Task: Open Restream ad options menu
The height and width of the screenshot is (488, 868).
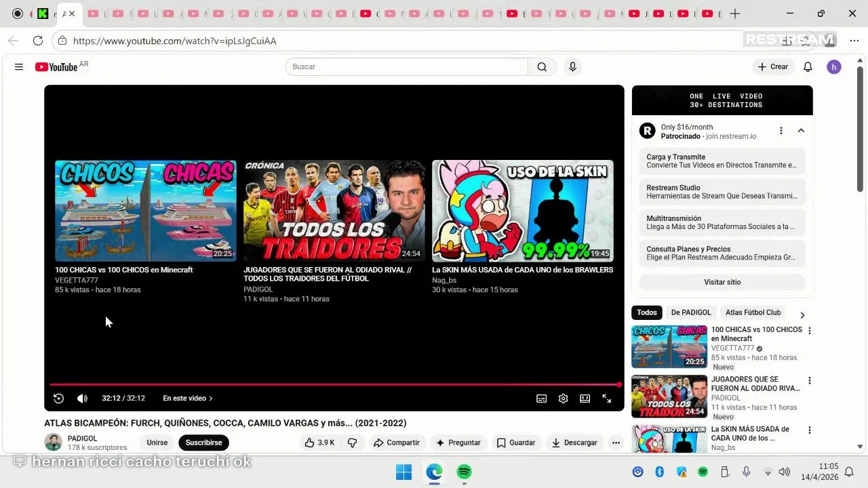Action: (781, 131)
